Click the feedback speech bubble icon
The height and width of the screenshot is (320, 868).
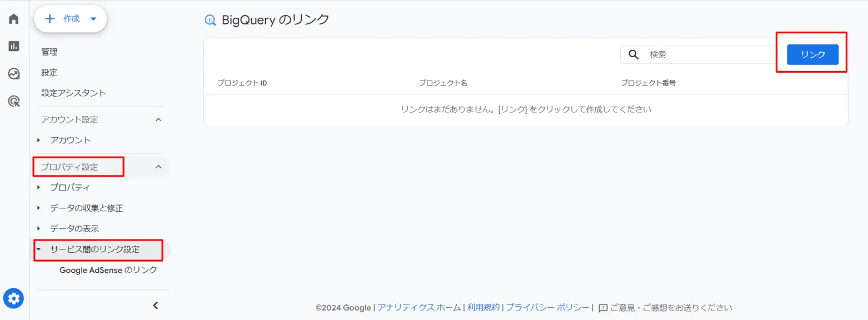(x=603, y=308)
